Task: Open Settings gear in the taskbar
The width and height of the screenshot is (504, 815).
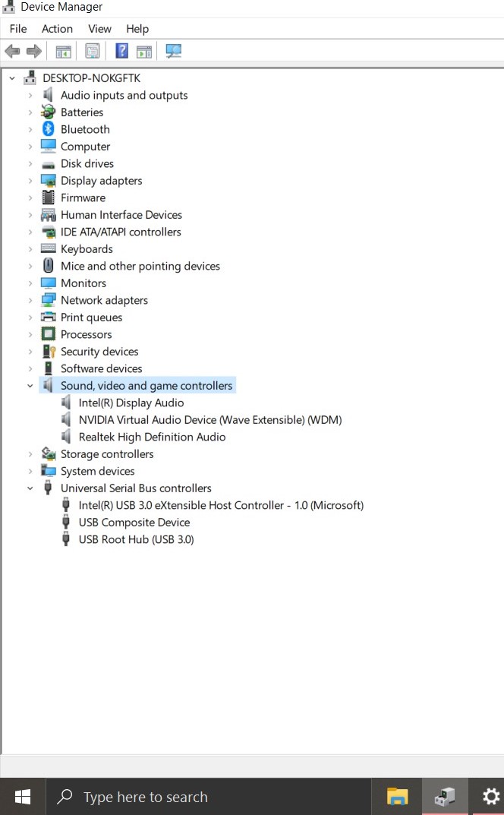Action: tap(491, 796)
